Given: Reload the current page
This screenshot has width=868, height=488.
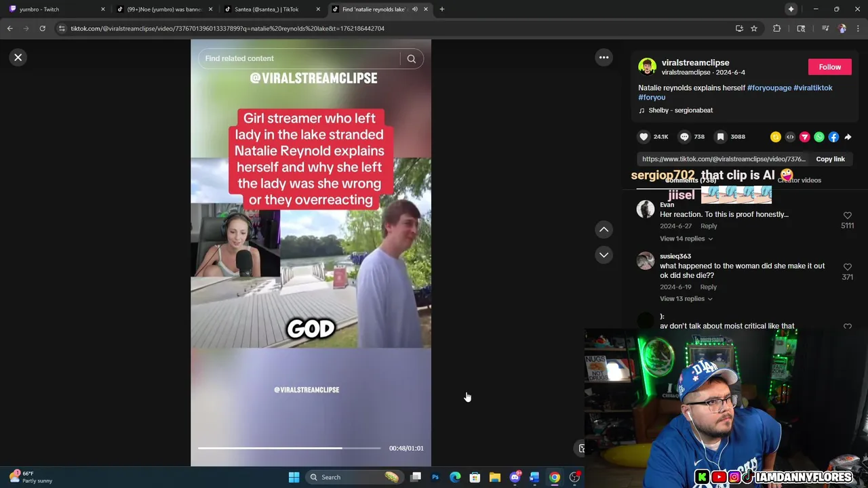Looking at the screenshot, I should pyautogui.click(x=42, y=28).
